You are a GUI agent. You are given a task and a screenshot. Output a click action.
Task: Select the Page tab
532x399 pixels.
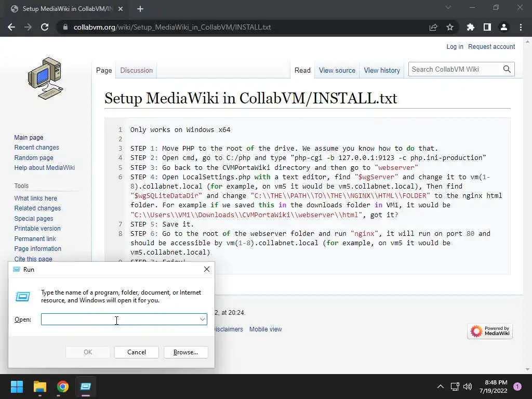click(x=104, y=70)
